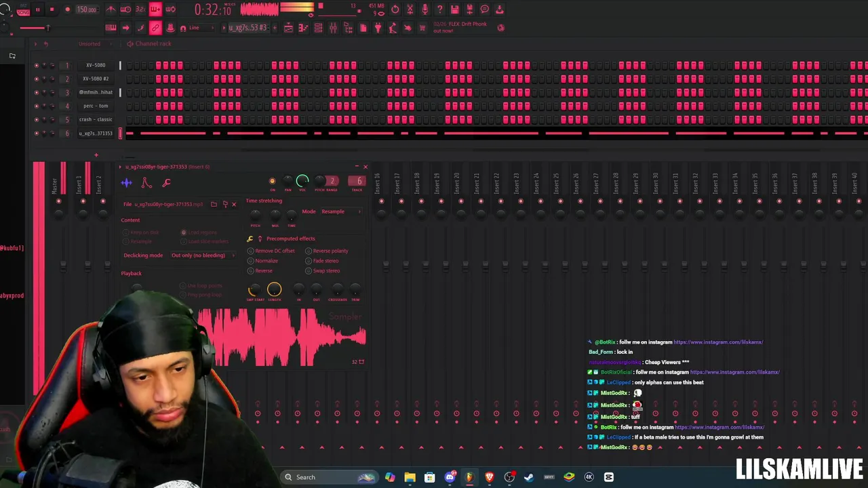Open the Channel rack menu header
The width and height of the screenshot is (868, 488).
[x=153, y=43]
